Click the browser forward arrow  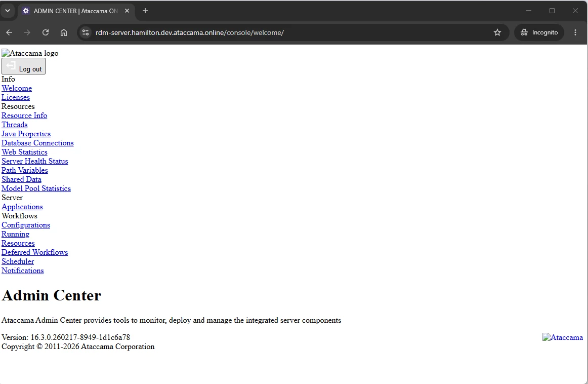tap(27, 32)
